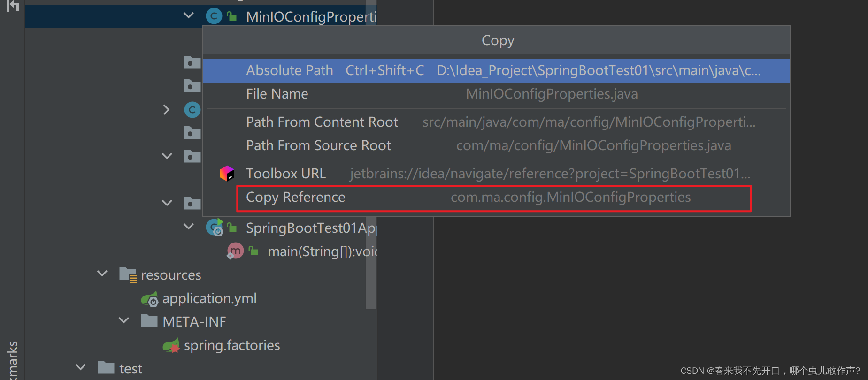Click Copy Reference option
The width and height of the screenshot is (868, 380).
pyautogui.click(x=496, y=198)
